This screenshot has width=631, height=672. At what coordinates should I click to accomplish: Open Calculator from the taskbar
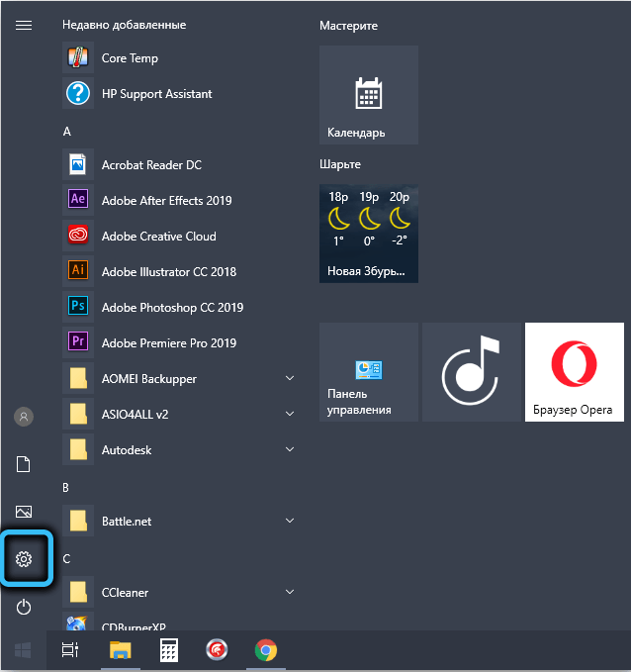coord(169,650)
